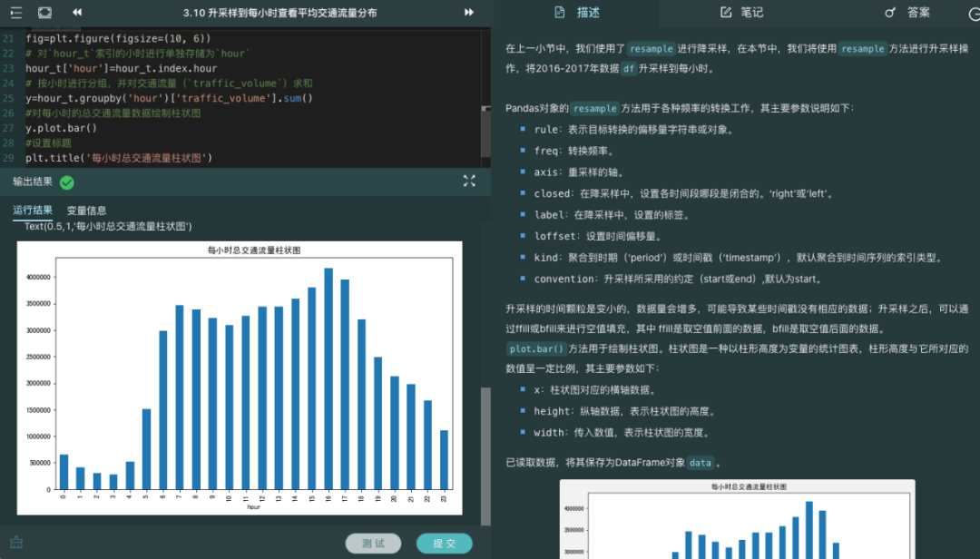The image size is (980, 559).
Task: Select the 变量信息 variable info tab
Action: tap(86, 211)
